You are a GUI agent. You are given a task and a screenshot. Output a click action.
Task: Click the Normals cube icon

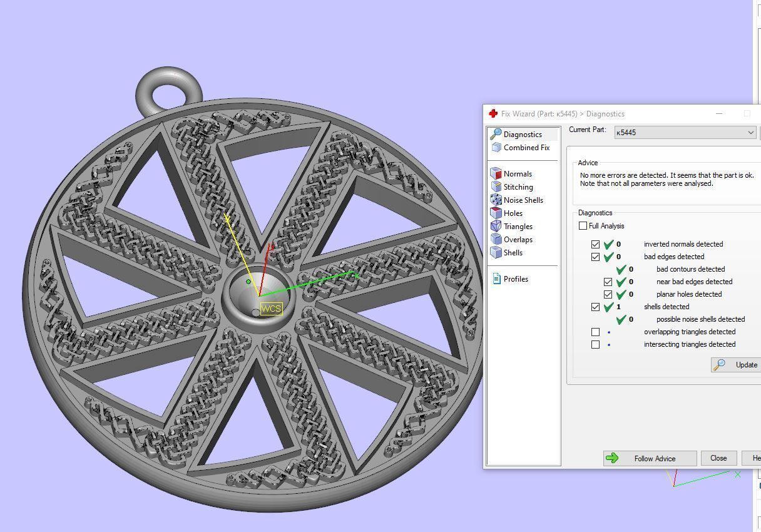click(x=496, y=173)
